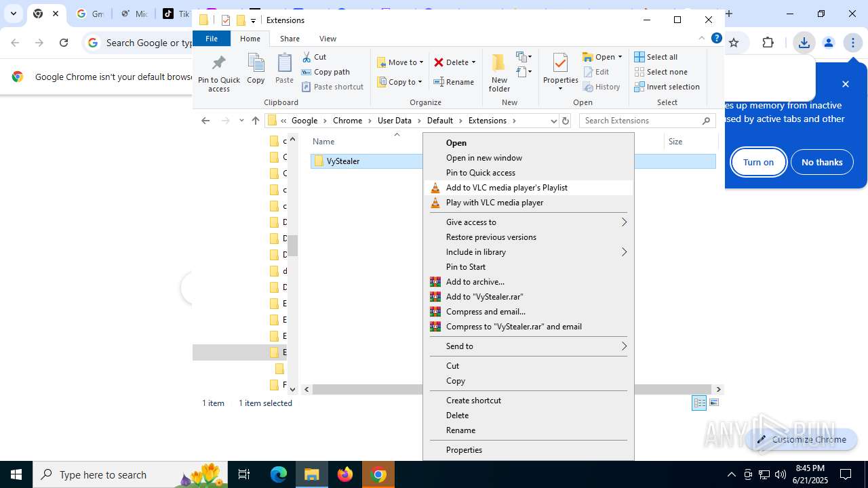The width and height of the screenshot is (868, 488).
Task: Click the Copy icon in the Clipboard group
Action: [256, 68]
